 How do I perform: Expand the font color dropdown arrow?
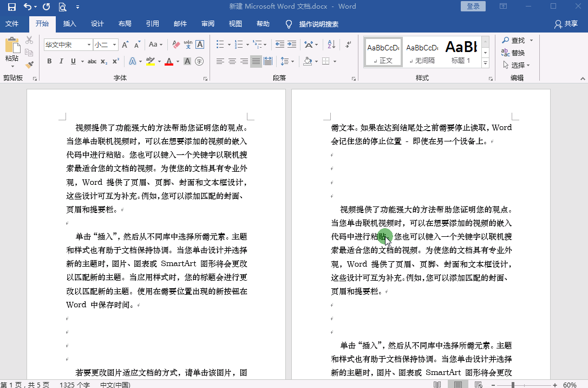178,61
